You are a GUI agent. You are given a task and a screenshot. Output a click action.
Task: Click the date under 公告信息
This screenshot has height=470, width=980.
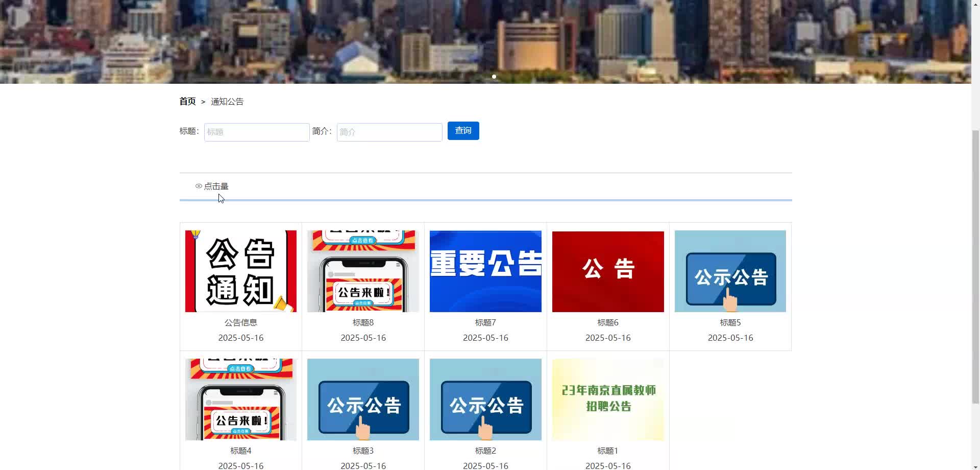(241, 338)
